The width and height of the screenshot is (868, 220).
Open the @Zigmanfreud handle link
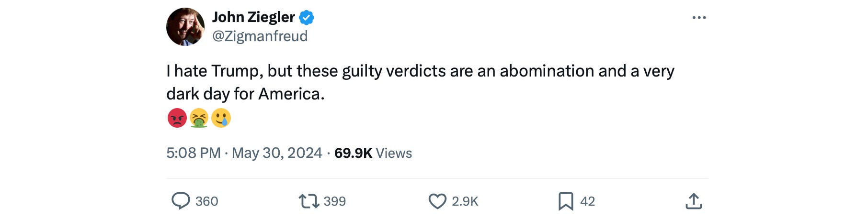260,36
